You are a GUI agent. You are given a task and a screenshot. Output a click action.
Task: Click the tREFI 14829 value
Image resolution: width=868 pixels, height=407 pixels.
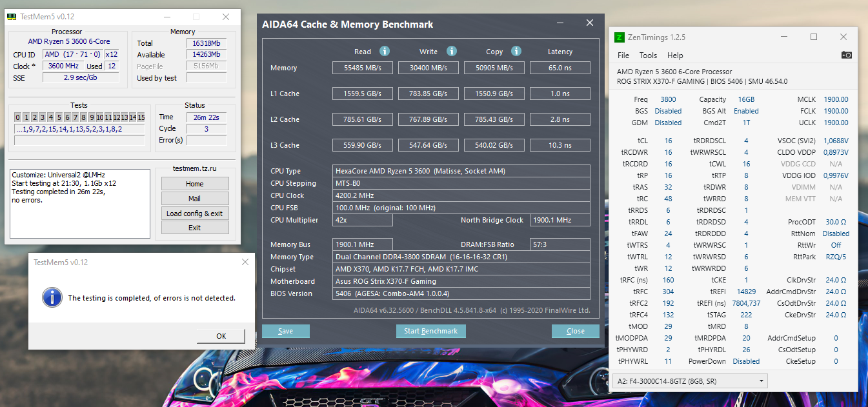click(746, 292)
